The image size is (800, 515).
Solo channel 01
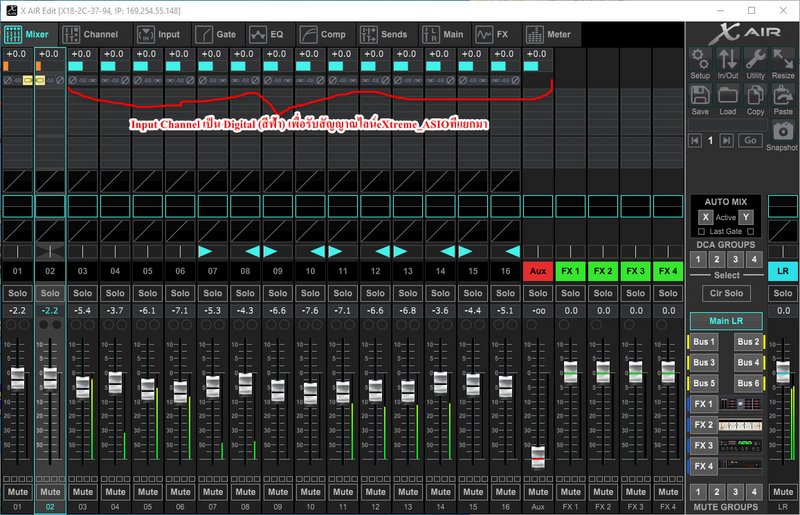pos(17,293)
